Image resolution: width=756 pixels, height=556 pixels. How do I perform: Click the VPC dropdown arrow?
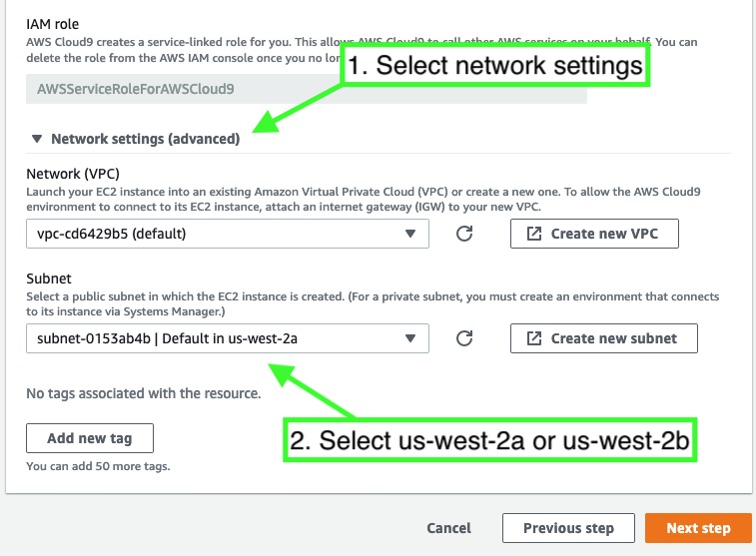click(x=410, y=234)
